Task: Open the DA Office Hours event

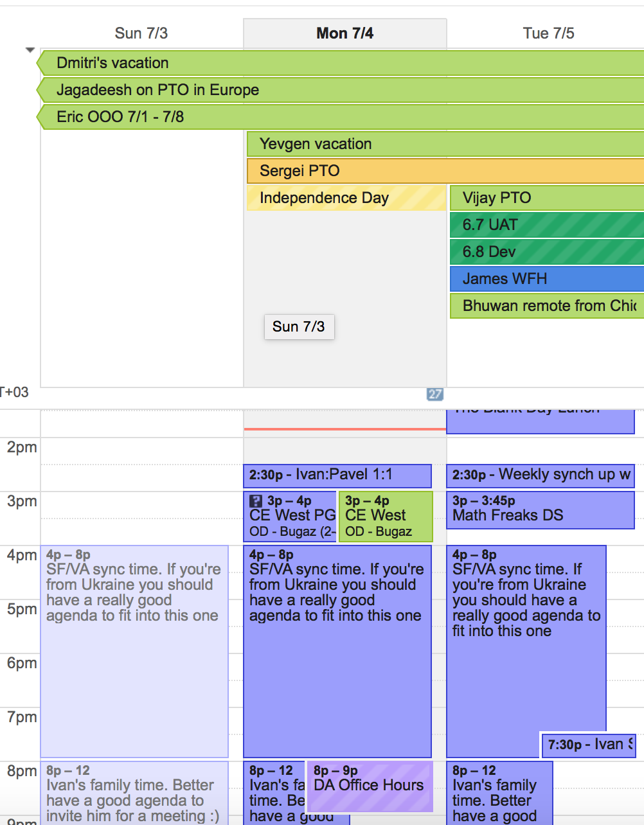Action: (369, 786)
